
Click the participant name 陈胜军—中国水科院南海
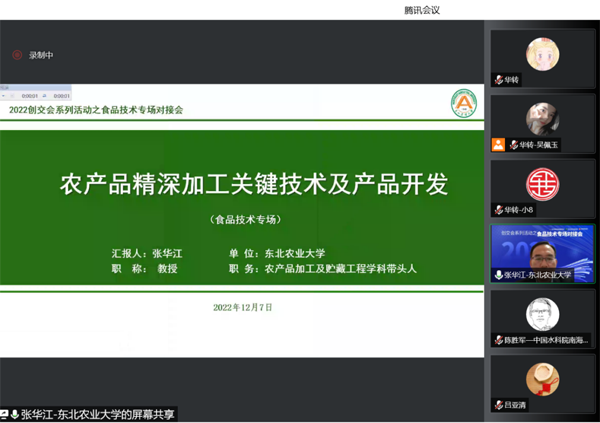click(x=546, y=340)
